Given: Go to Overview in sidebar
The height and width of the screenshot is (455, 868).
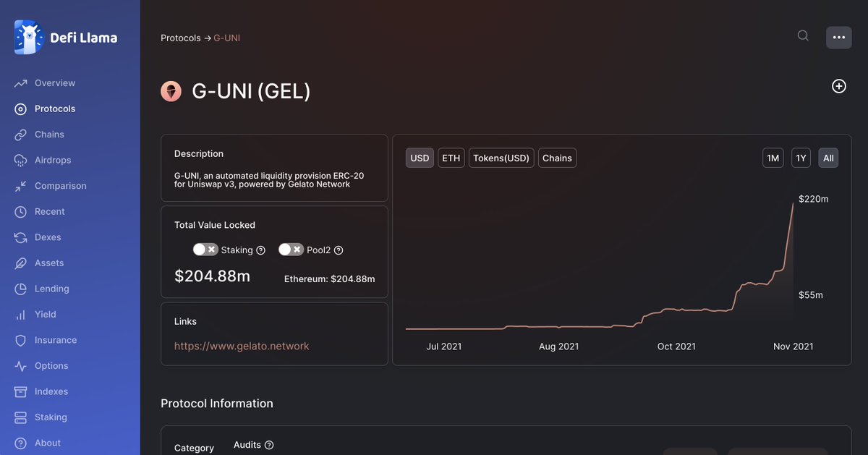Looking at the screenshot, I should [55, 83].
